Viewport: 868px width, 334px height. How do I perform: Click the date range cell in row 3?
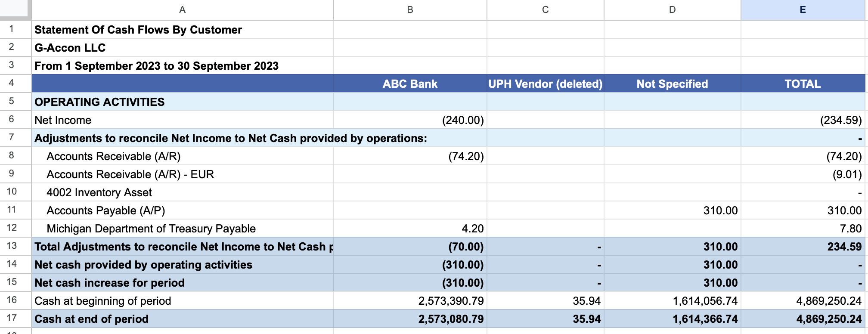click(x=183, y=65)
